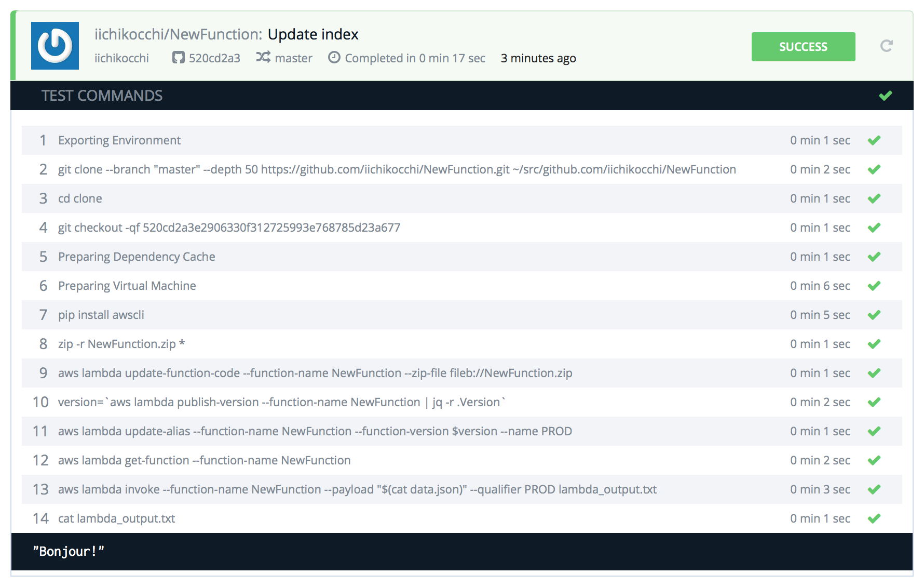
Task: Expand the Exporting Environment step
Action: tap(119, 140)
